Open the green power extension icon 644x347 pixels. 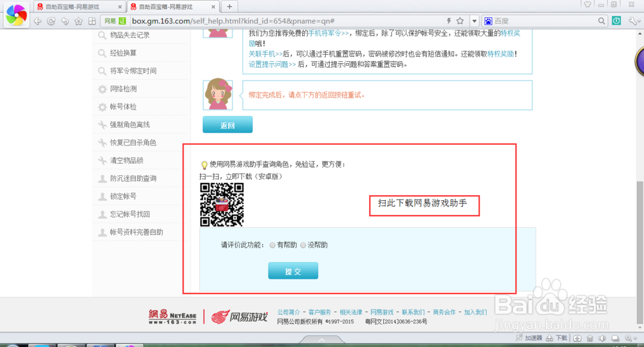tap(616, 21)
